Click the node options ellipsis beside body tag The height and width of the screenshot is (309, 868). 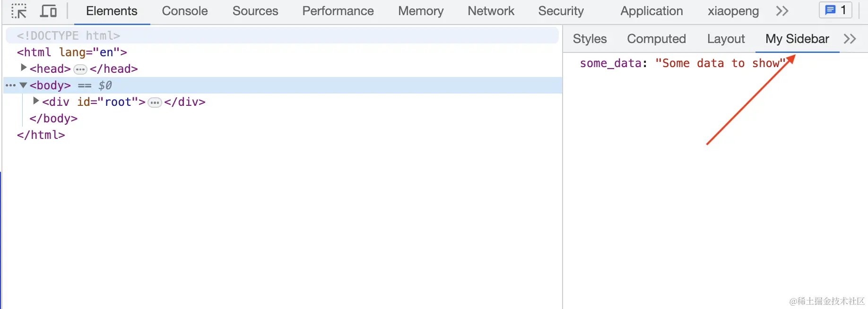(x=10, y=86)
